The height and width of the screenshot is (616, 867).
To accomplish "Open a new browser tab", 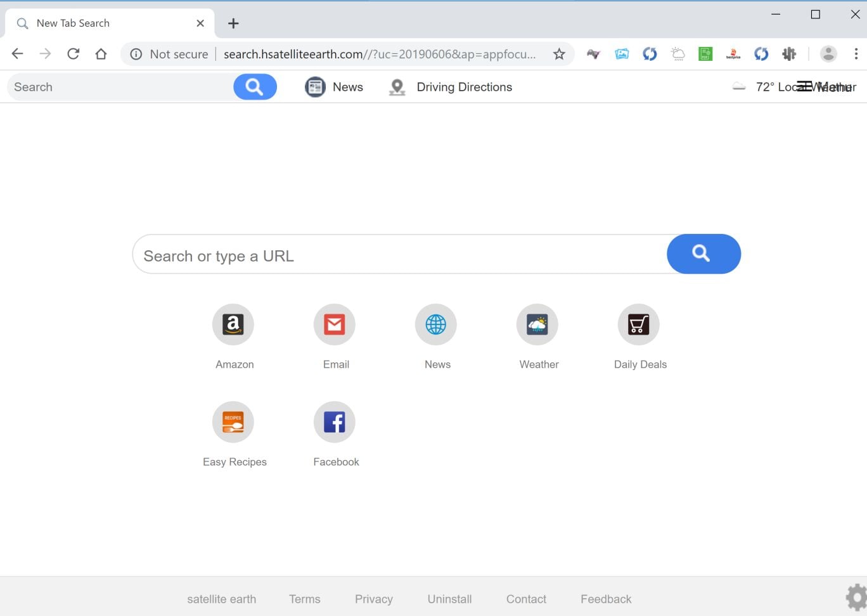I will [x=233, y=23].
